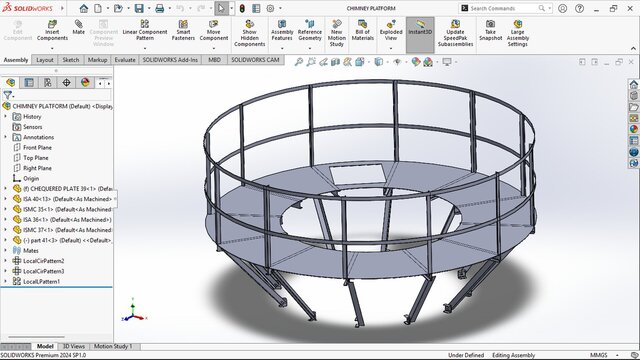Click the user login account button
The height and width of the screenshot is (360, 640).
(562, 9)
